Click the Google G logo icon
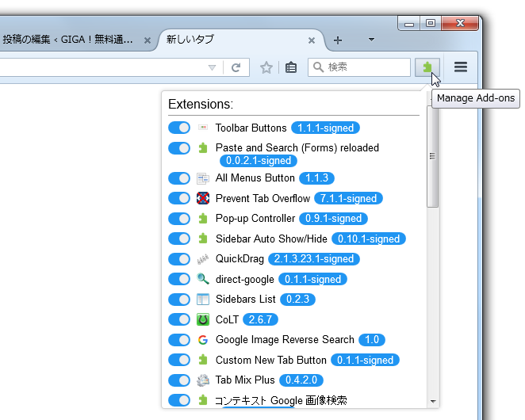The image size is (525, 420). [x=202, y=340]
